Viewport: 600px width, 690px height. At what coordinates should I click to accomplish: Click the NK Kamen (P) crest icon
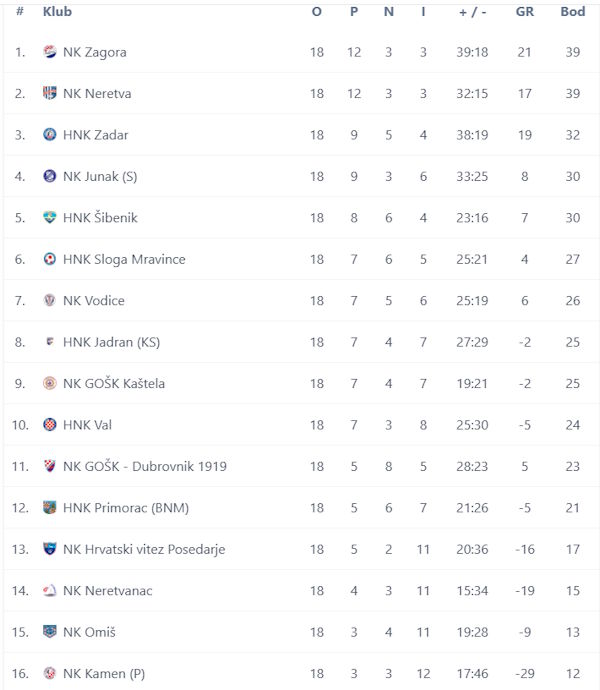[x=50, y=673]
